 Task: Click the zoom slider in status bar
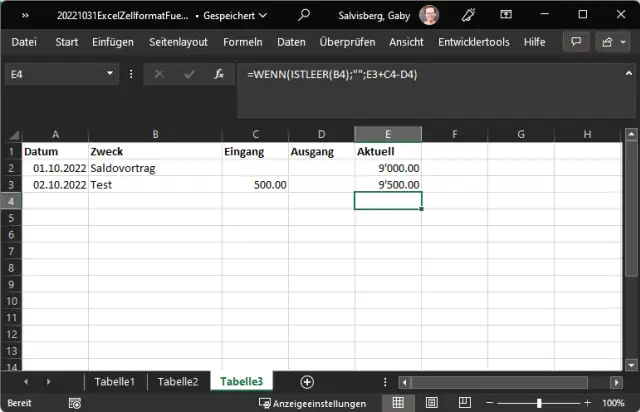[538, 403]
